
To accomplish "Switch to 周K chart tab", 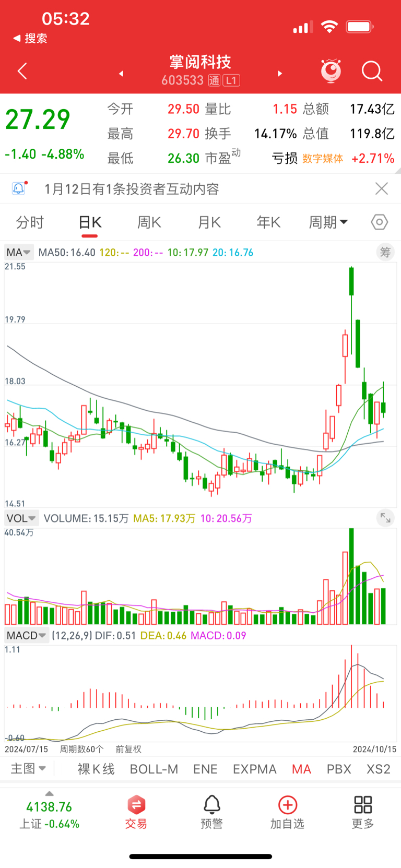I will coord(149,222).
